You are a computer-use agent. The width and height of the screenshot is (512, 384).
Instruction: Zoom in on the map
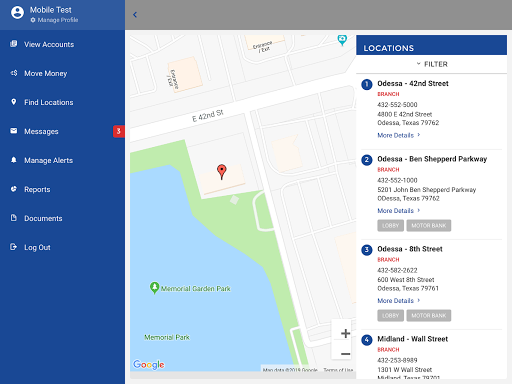tap(345, 333)
